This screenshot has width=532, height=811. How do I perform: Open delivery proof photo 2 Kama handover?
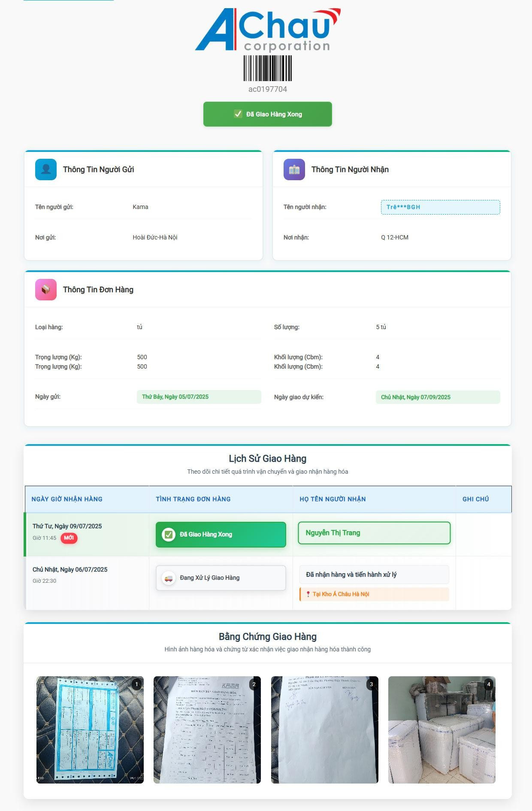pyautogui.click(x=207, y=730)
